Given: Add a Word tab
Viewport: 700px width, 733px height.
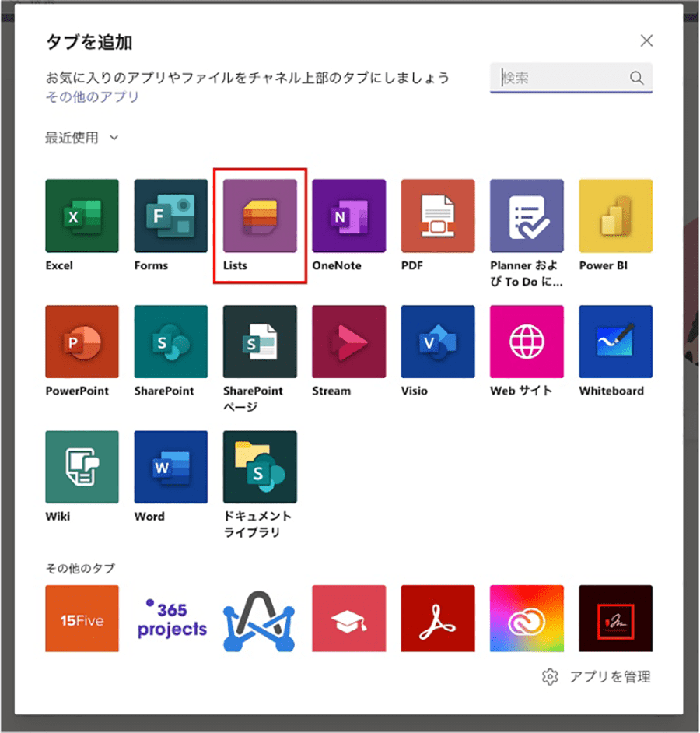Looking at the screenshot, I should 170,467.
